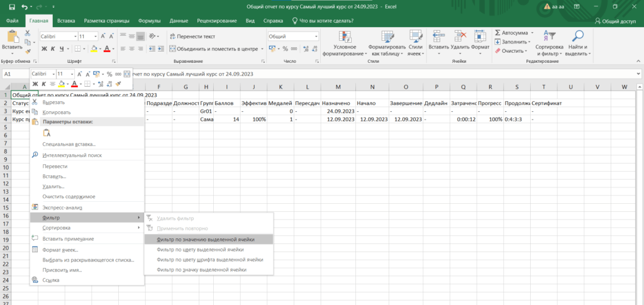
Task: Open Условное форматирование menu
Action: 344,43
